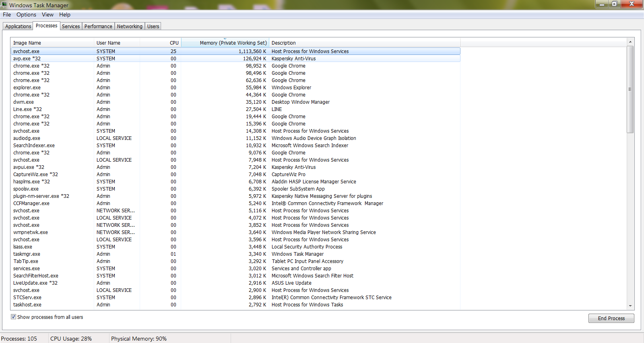Click the 1,113,560 K memory value
This screenshot has width=644, height=343.
click(x=252, y=51)
